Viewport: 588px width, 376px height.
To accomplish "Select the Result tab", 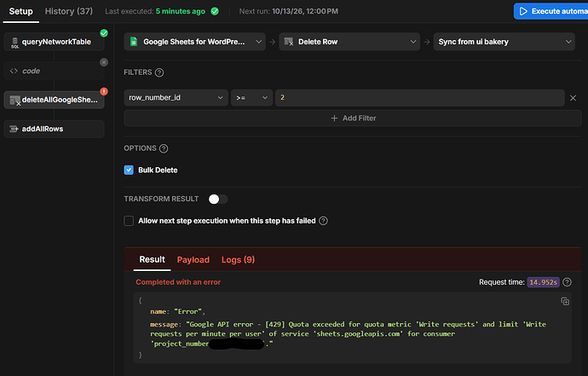I will (152, 260).
